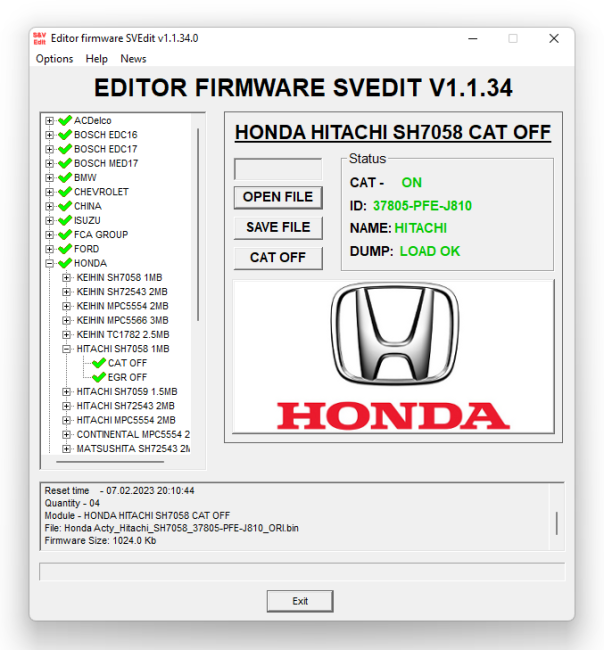Expand the HITACHI SH7059 1.5MB node

coord(66,391)
